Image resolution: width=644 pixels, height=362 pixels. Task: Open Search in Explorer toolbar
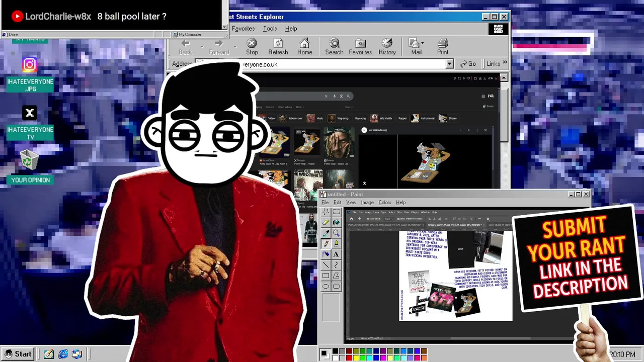coord(334,47)
